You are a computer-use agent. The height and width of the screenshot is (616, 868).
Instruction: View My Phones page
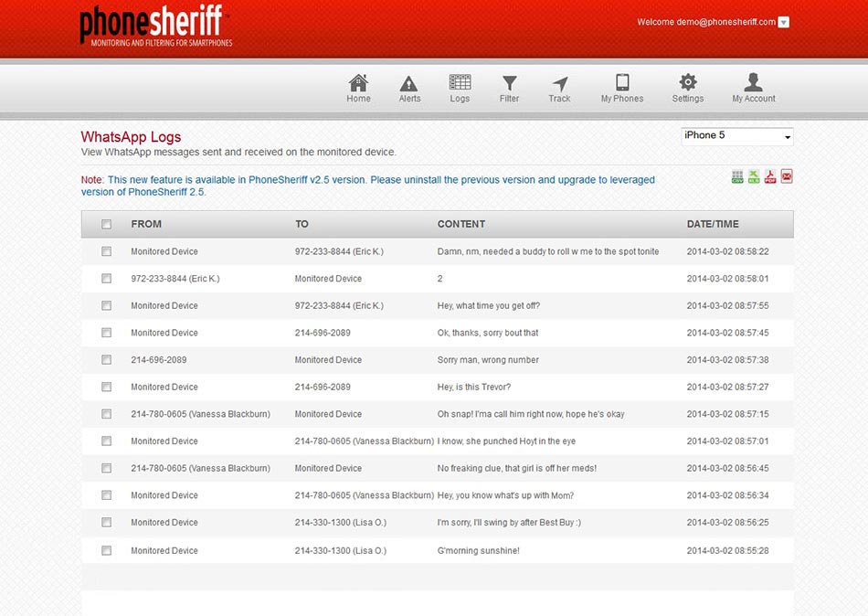(621, 87)
